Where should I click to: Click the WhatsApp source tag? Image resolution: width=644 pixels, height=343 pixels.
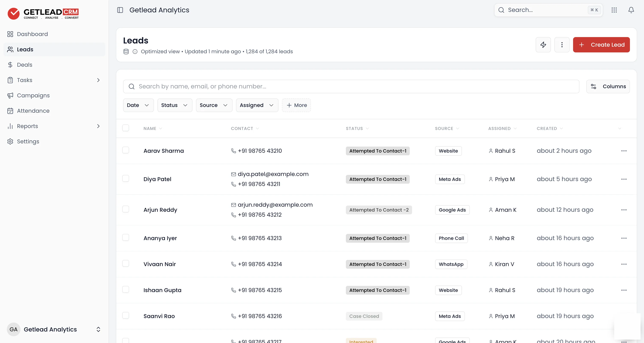[451, 264]
